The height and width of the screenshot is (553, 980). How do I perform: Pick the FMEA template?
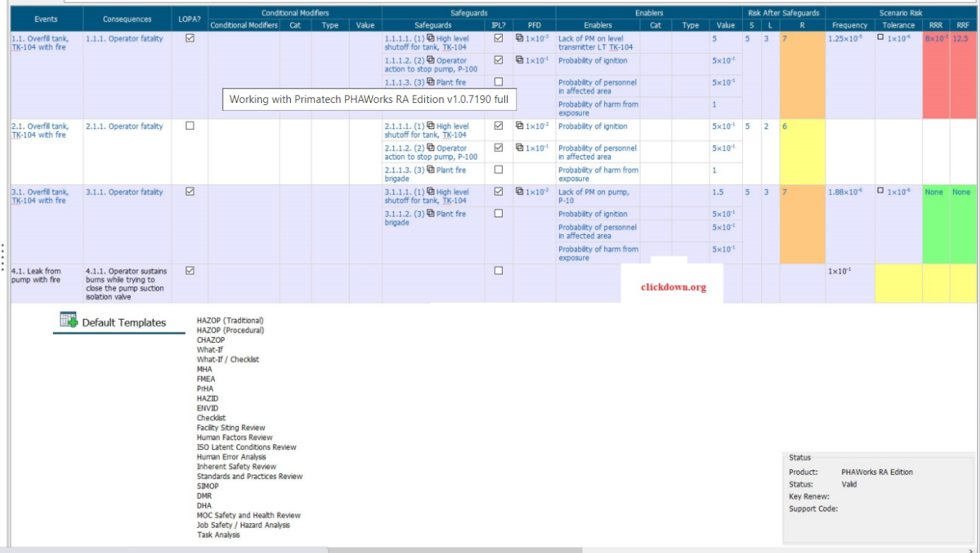(x=206, y=379)
